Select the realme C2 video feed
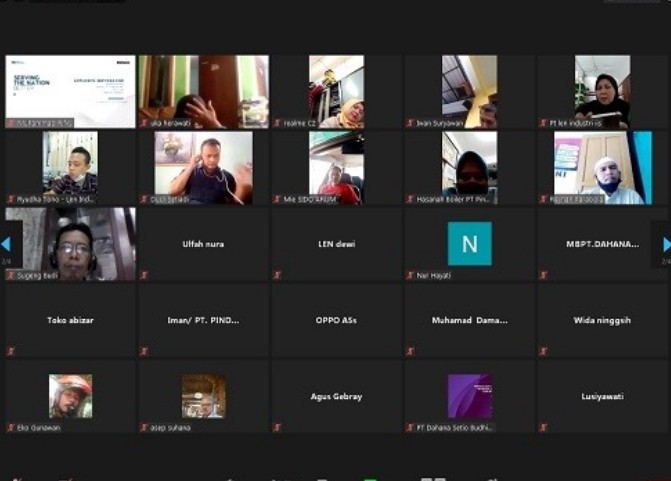 click(x=337, y=92)
